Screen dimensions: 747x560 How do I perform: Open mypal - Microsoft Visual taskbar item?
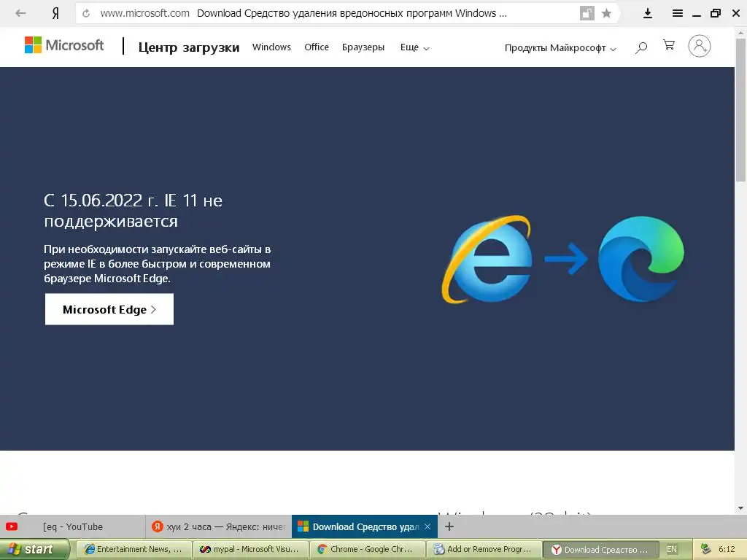[250, 549]
